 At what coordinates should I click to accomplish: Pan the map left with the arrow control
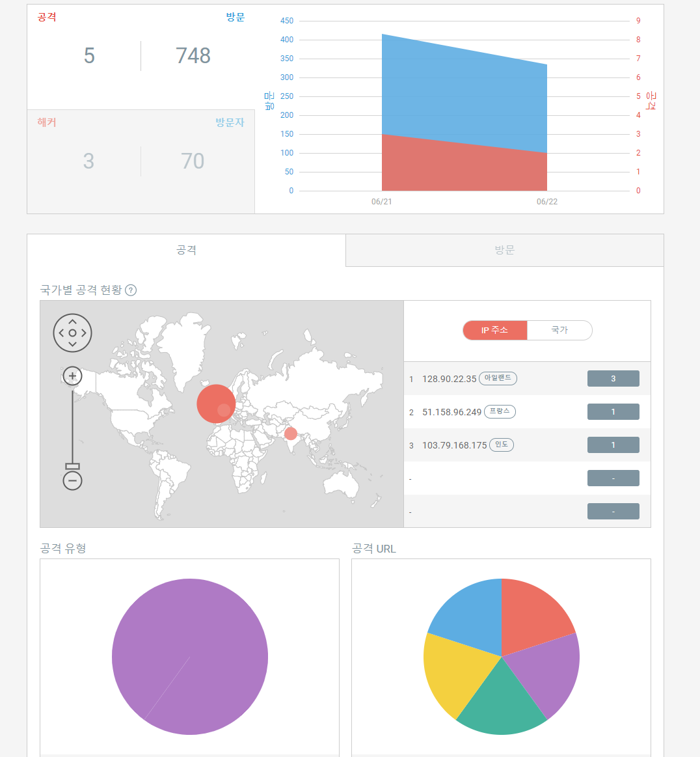[61, 333]
